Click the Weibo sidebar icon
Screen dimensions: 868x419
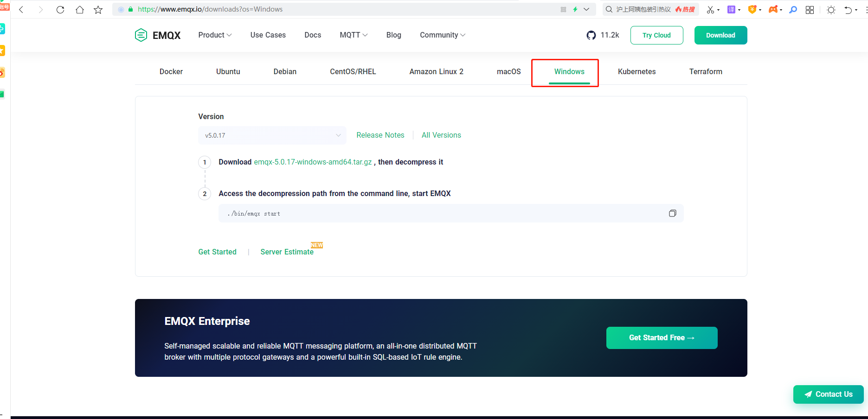[2, 72]
